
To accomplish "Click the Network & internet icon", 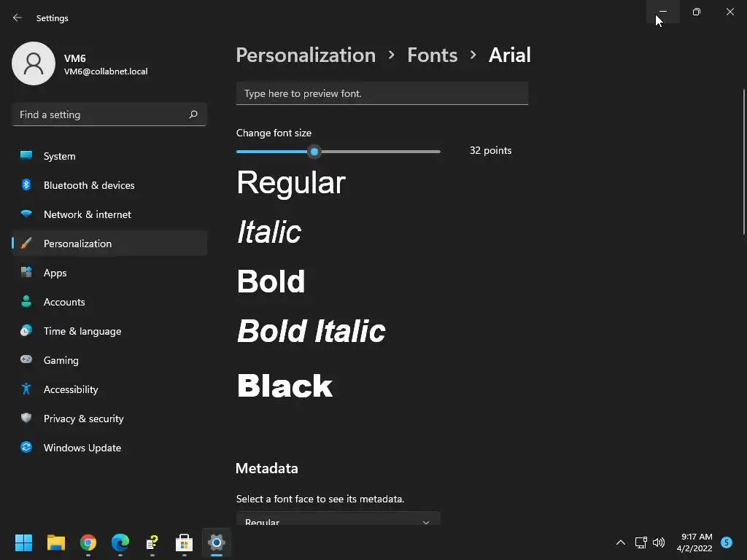I will [x=26, y=214].
